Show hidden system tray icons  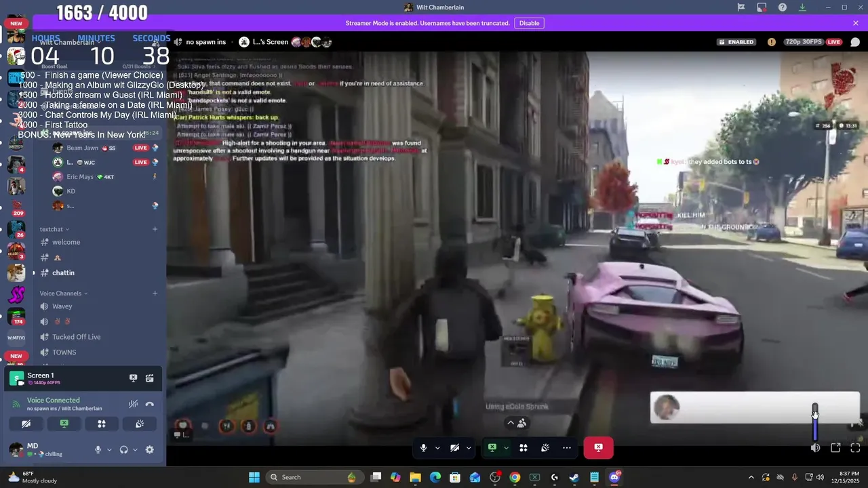[751, 477]
